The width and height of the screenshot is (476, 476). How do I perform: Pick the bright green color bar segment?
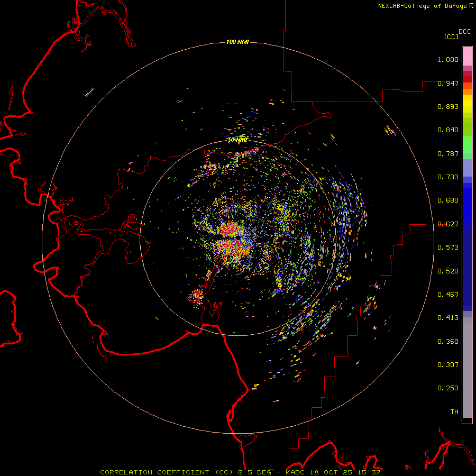click(467, 144)
